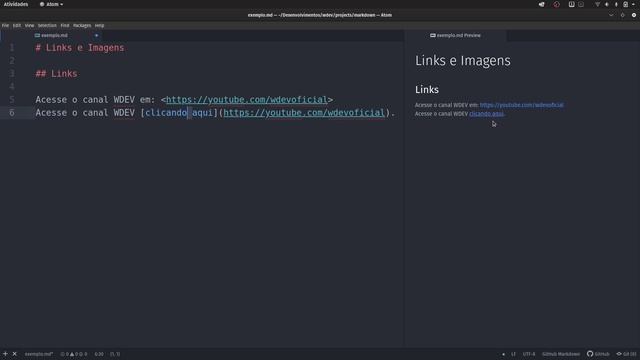Image resolution: width=640 pixels, height=360 pixels.
Task: Open the View menu
Action: (29, 25)
